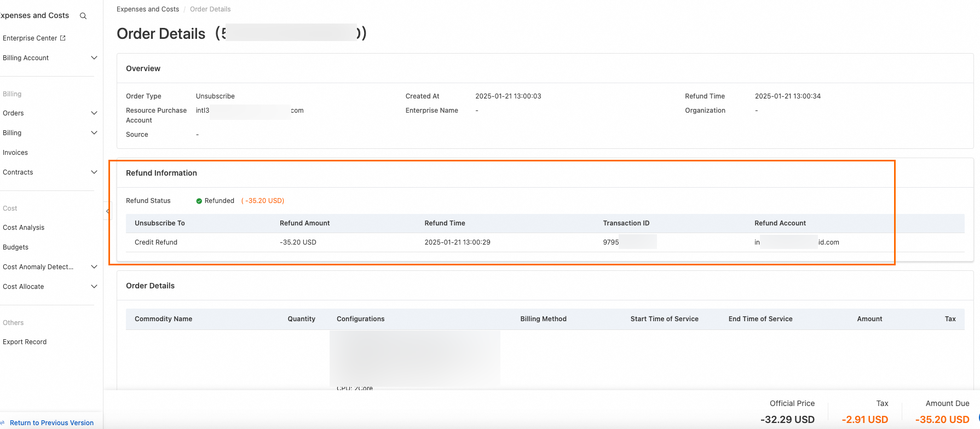
Task: Click the Return to Previous Version switch icon
Action: [2, 423]
